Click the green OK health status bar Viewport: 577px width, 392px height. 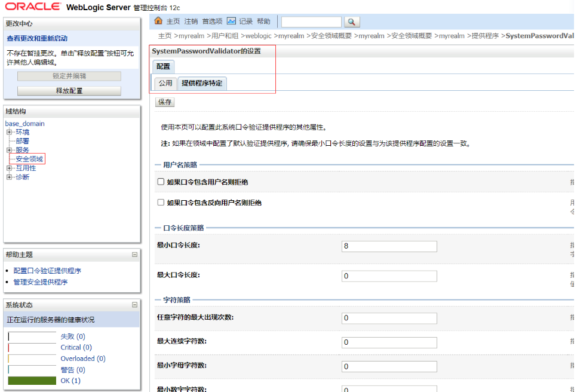[x=32, y=381]
